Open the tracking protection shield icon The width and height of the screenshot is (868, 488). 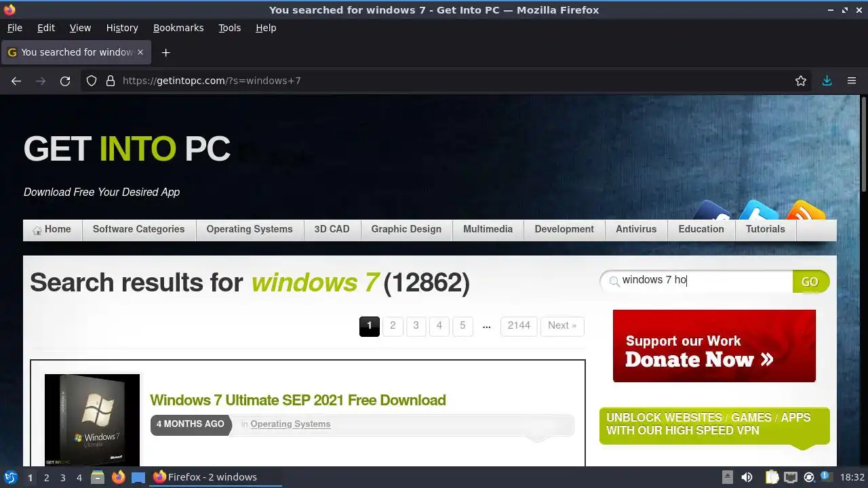tap(92, 81)
